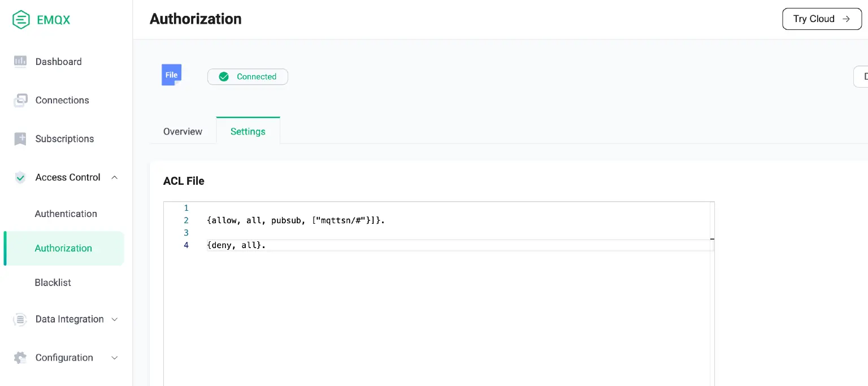The image size is (868, 386).
Task: Toggle the Authorization sidebar highlight entry
Action: [x=63, y=248]
